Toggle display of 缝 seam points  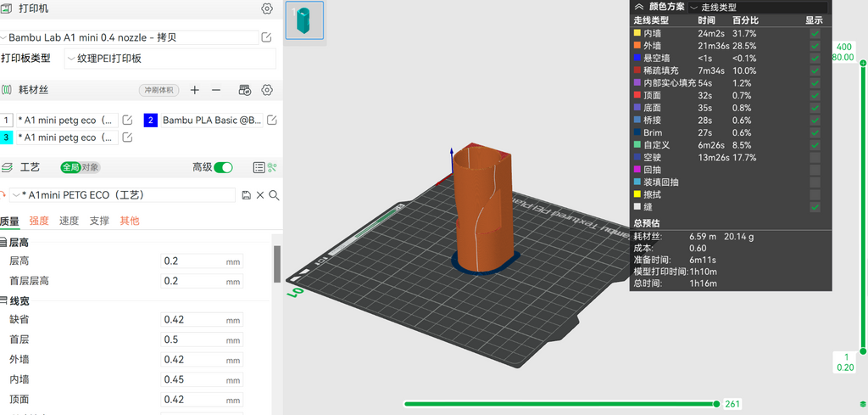pos(815,207)
